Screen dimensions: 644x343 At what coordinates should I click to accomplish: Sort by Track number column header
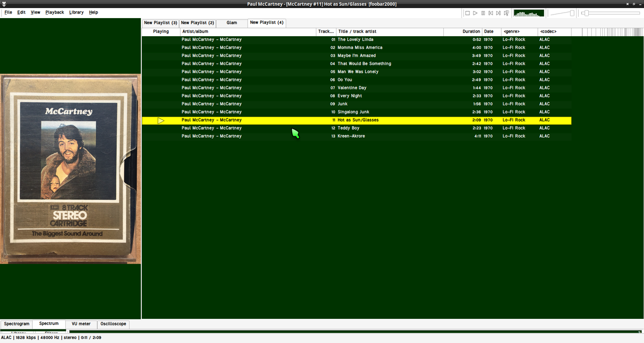(326, 32)
